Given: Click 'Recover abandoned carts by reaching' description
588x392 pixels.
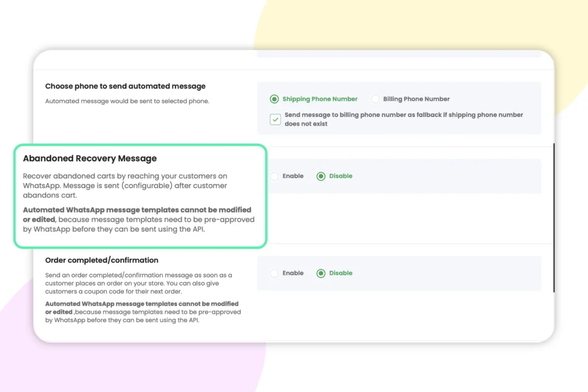Looking at the screenshot, I should coord(125,185).
